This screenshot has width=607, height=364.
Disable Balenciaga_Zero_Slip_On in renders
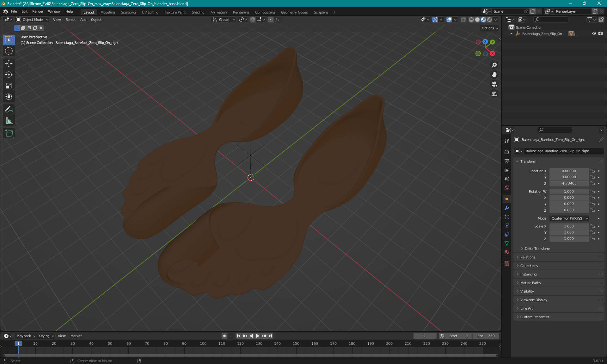click(600, 33)
